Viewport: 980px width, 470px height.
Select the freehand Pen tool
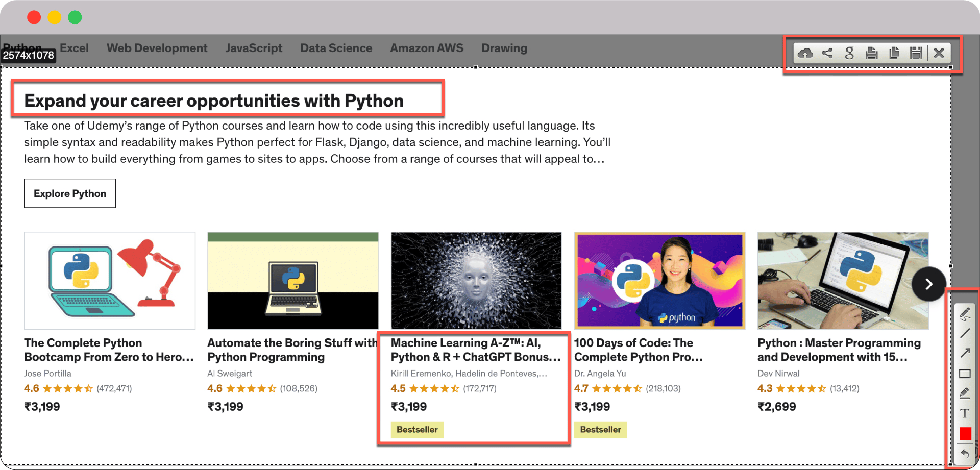click(x=965, y=314)
